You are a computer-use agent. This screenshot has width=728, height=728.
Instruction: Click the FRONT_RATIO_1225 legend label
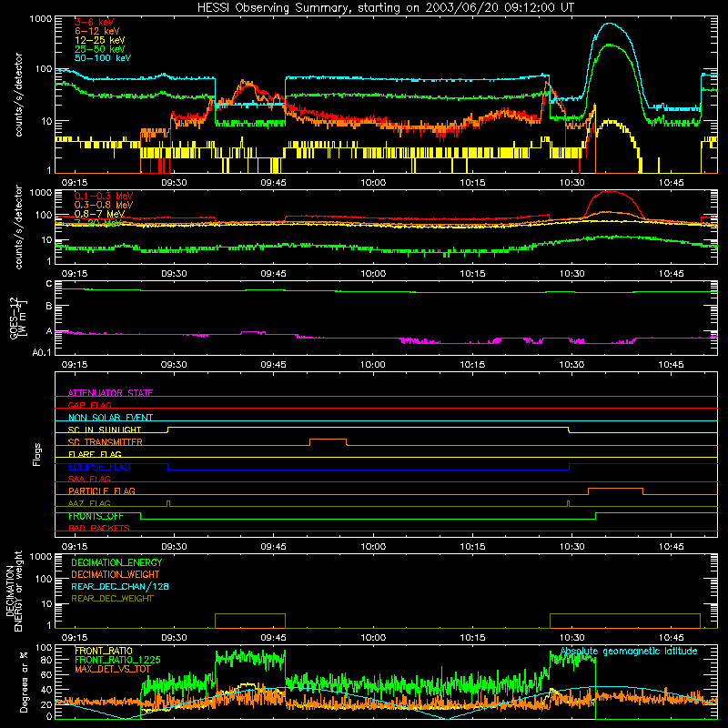(117, 660)
